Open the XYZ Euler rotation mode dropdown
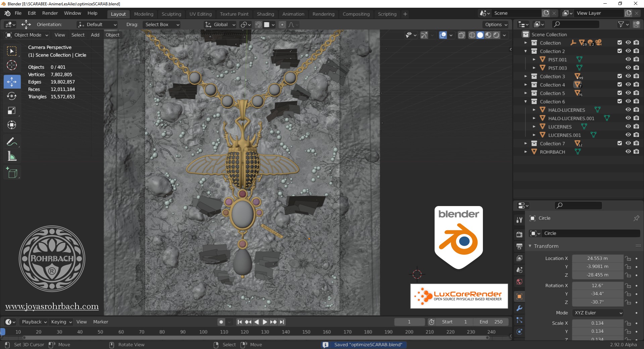The height and width of the screenshot is (349, 644). (598, 313)
